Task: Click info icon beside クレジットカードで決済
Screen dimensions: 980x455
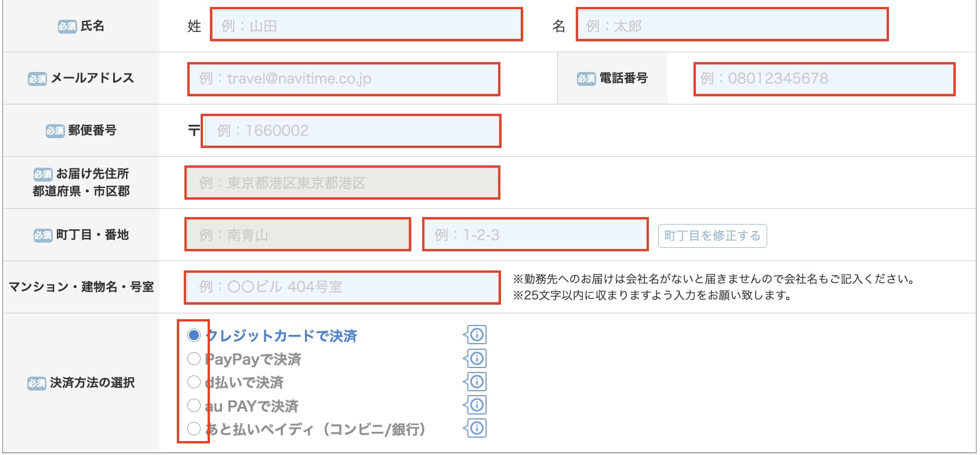Action: tap(476, 335)
